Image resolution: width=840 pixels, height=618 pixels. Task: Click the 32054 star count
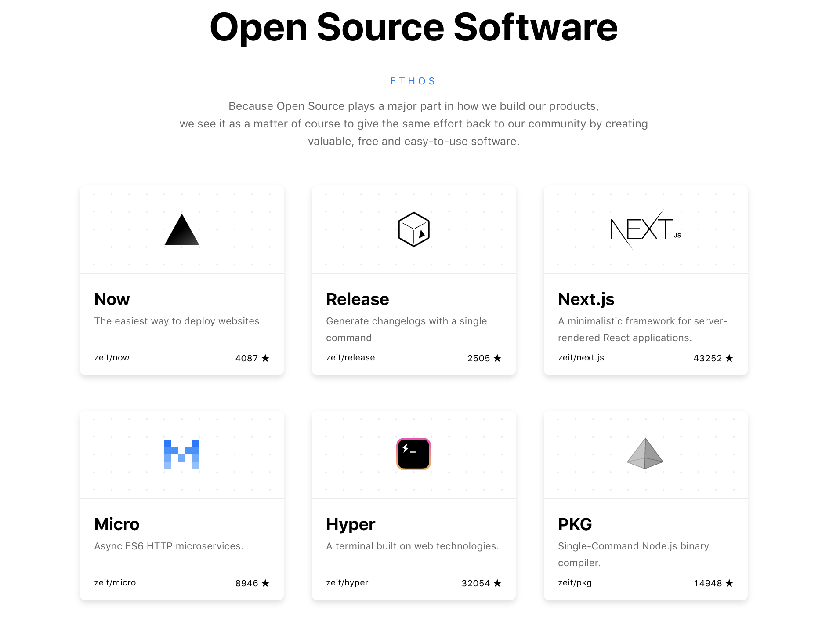click(476, 583)
